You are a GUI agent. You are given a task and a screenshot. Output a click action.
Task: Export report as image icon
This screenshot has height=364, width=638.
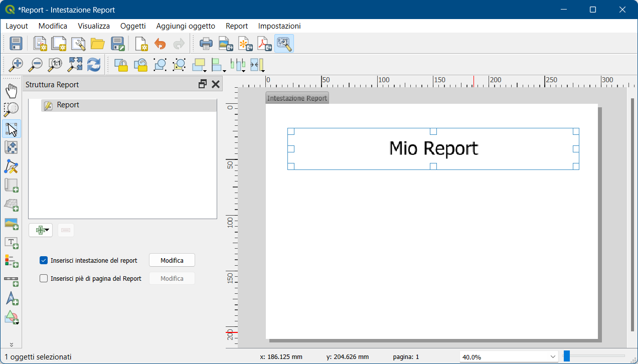click(x=226, y=44)
